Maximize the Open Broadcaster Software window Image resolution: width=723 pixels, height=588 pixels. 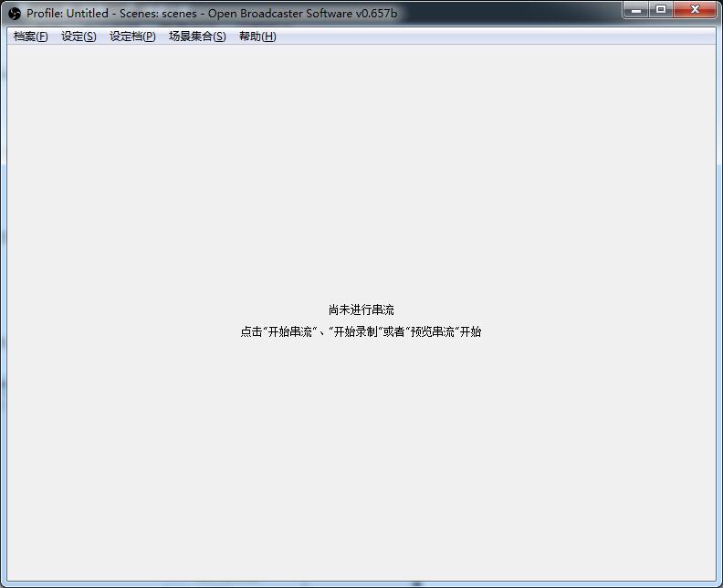(661, 9)
